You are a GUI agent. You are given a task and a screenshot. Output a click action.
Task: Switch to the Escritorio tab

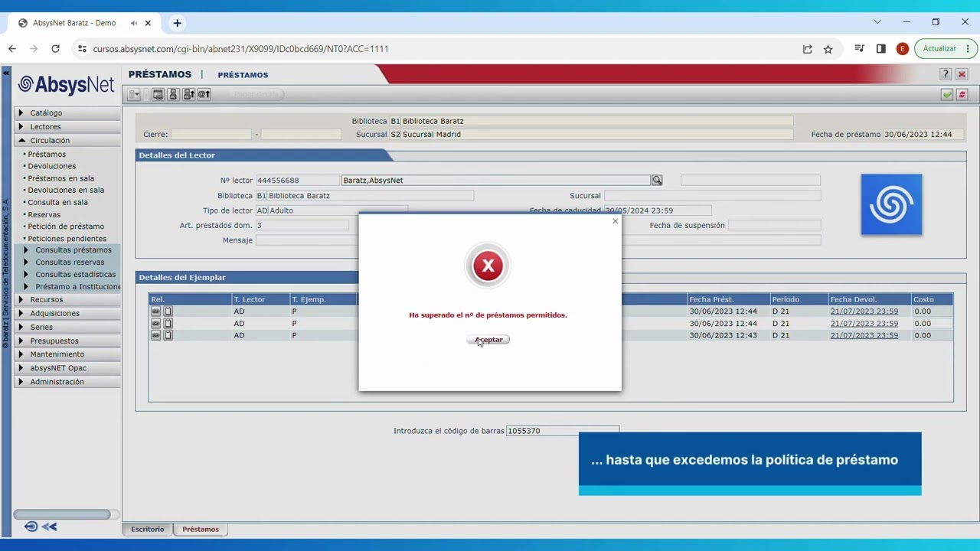(147, 530)
